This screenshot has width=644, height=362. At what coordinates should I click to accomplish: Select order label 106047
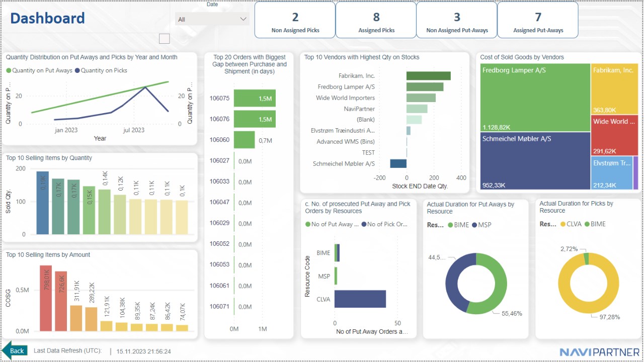point(219,202)
